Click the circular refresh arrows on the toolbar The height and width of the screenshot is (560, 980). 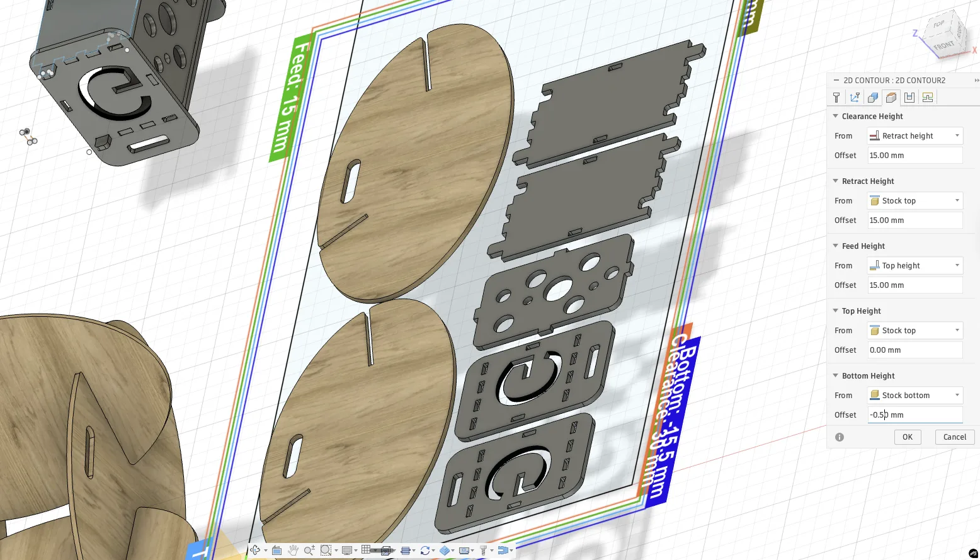(x=426, y=550)
